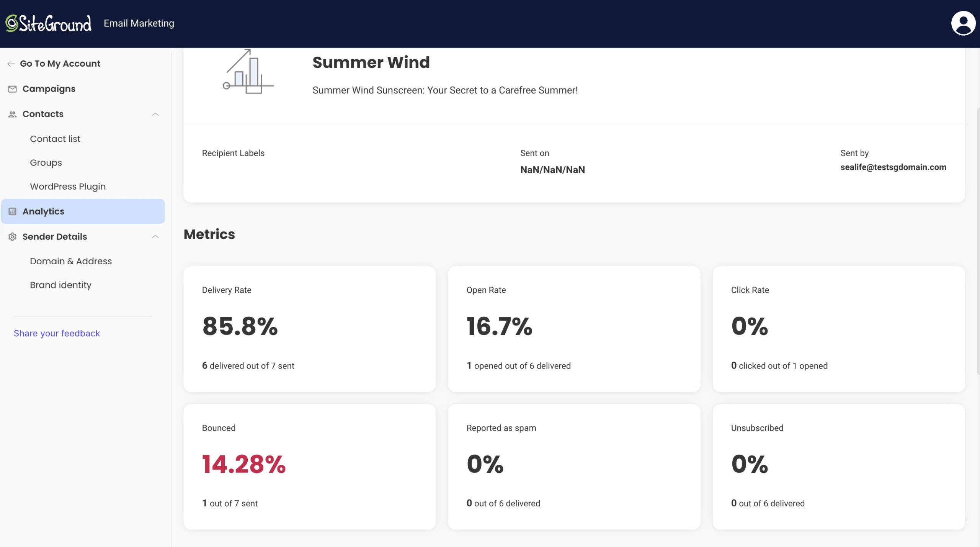Click the Summer Wind Sunscreen subject line
980x547 pixels.
point(445,90)
